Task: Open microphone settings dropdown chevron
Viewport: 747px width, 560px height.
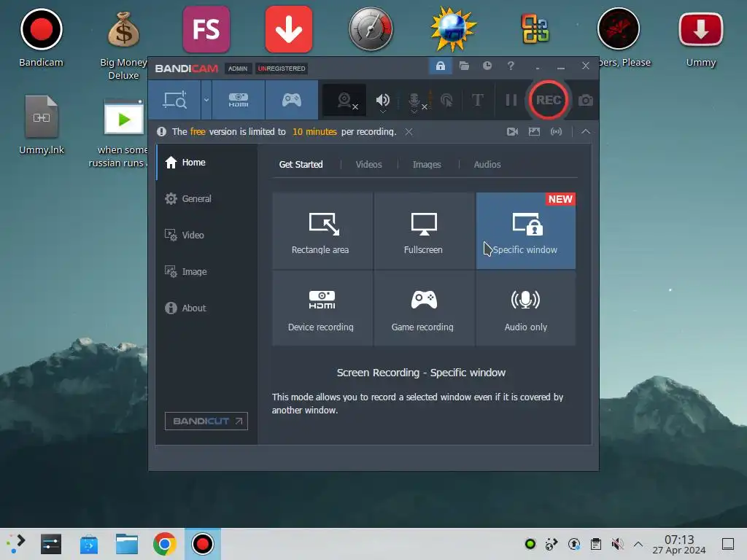Action: (414, 112)
